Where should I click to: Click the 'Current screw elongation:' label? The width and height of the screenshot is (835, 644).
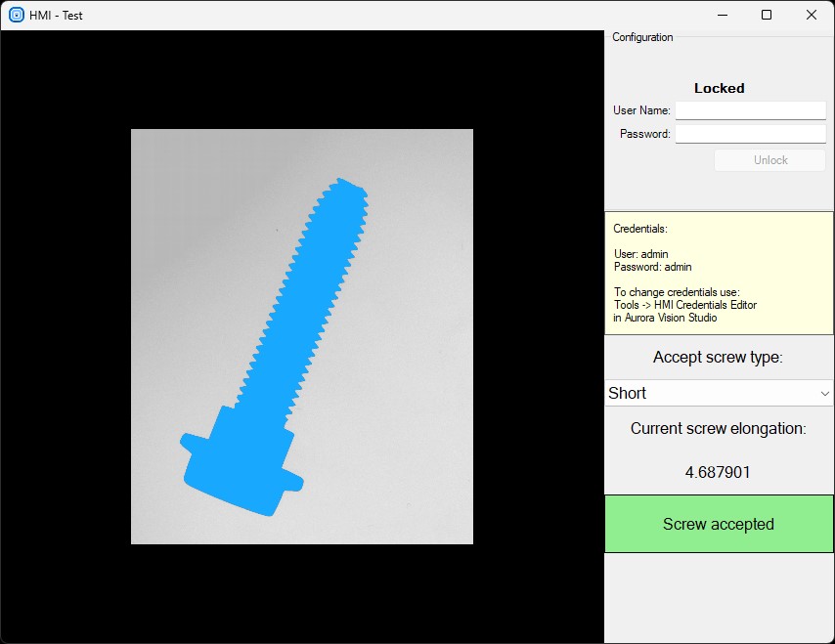click(718, 428)
